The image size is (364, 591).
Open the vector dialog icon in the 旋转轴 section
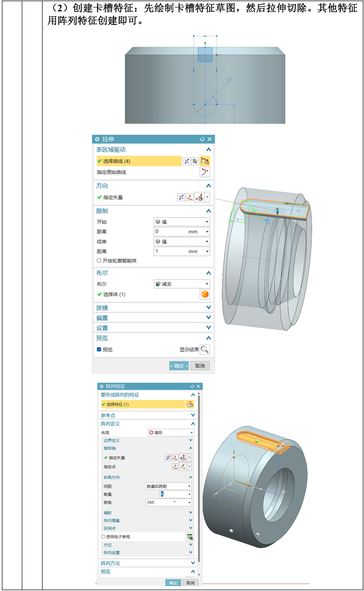tap(175, 457)
